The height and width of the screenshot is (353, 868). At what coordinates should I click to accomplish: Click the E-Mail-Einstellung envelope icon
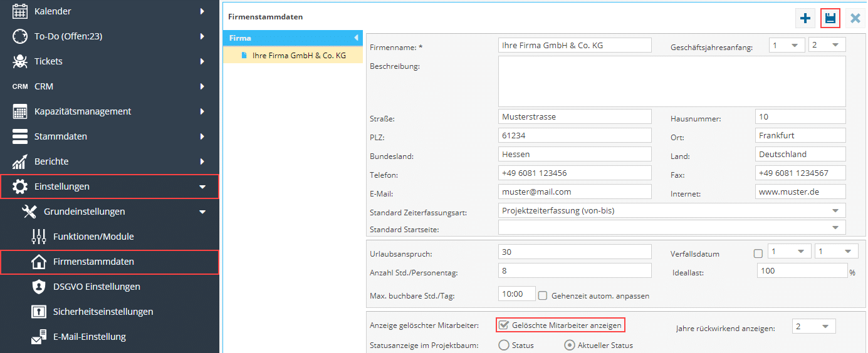click(39, 337)
